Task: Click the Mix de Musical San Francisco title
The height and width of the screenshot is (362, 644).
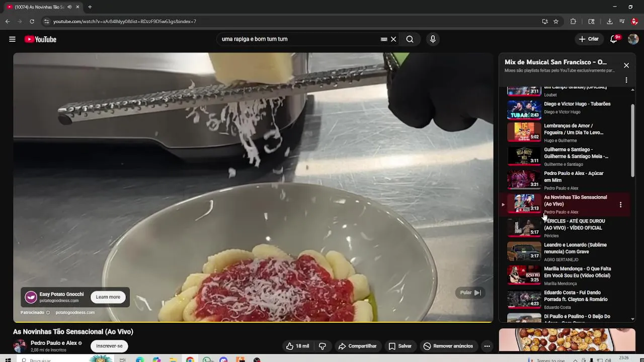Action: tap(555, 62)
